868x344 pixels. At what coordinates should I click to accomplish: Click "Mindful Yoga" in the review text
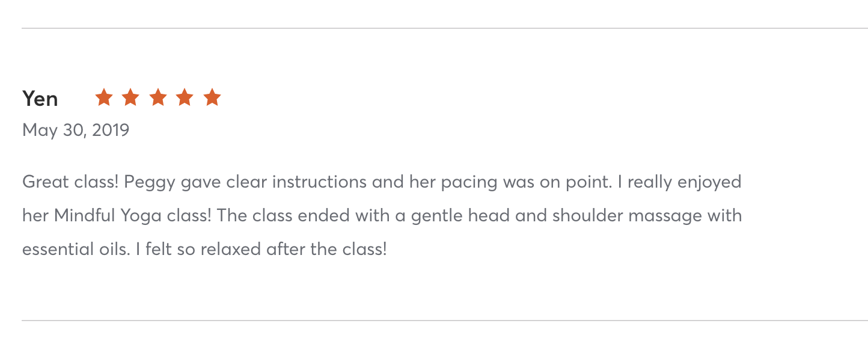(108, 216)
